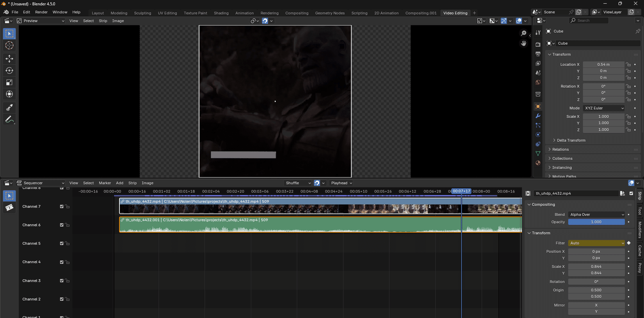Open the Scene properties tab

tap(538, 73)
